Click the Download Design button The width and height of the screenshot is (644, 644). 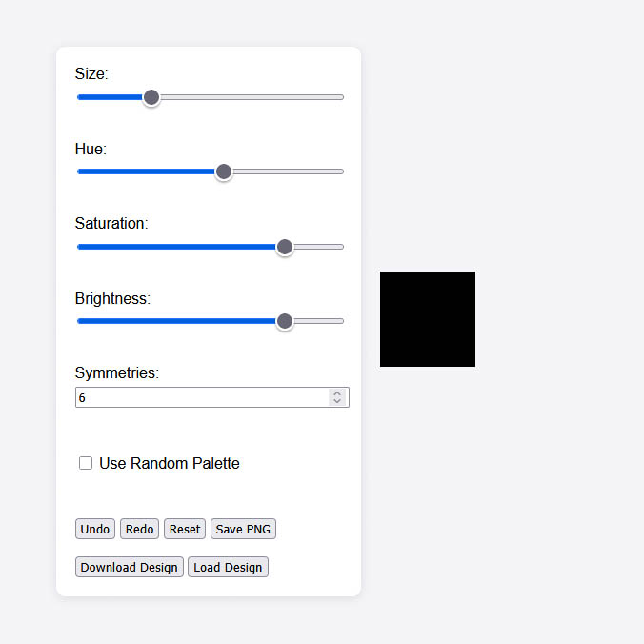click(129, 567)
